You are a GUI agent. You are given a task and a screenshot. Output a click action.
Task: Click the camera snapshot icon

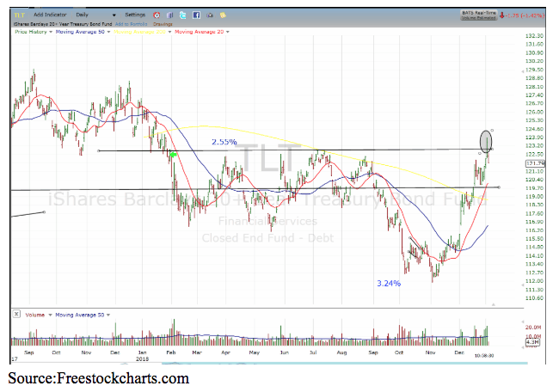[x=210, y=15]
